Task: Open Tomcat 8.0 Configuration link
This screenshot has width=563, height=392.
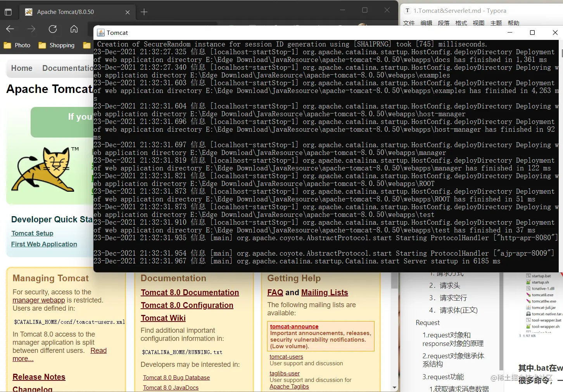Action: click(x=187, y=305)
